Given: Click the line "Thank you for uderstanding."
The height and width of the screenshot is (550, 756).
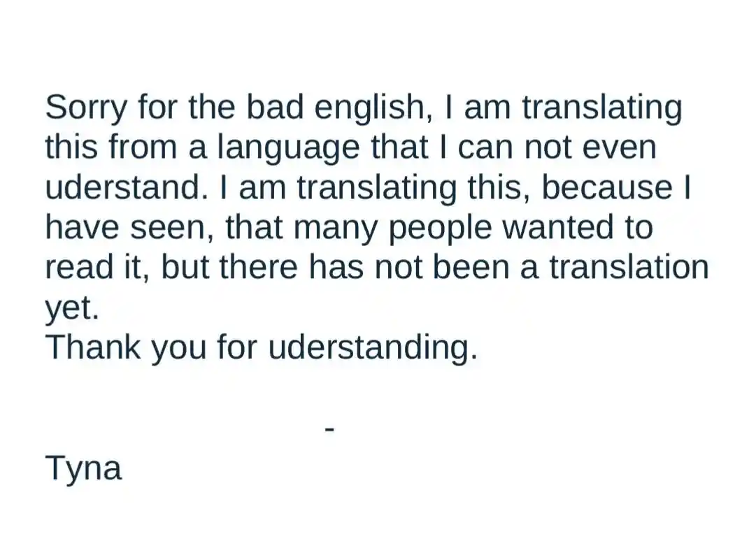Looking at the screenshot, I should click(x=262, y=348).
